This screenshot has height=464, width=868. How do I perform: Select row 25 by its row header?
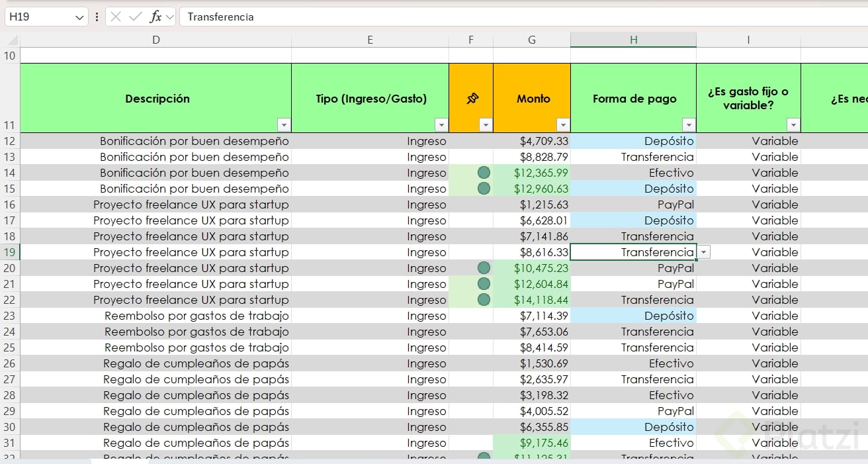[9, 348]
